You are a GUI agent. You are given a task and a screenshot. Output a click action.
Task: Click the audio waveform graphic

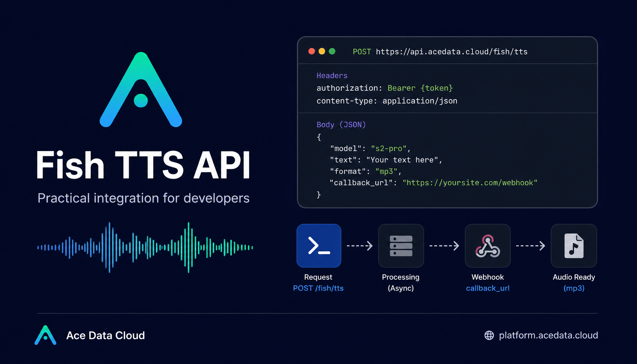click(x=145, y=247)
